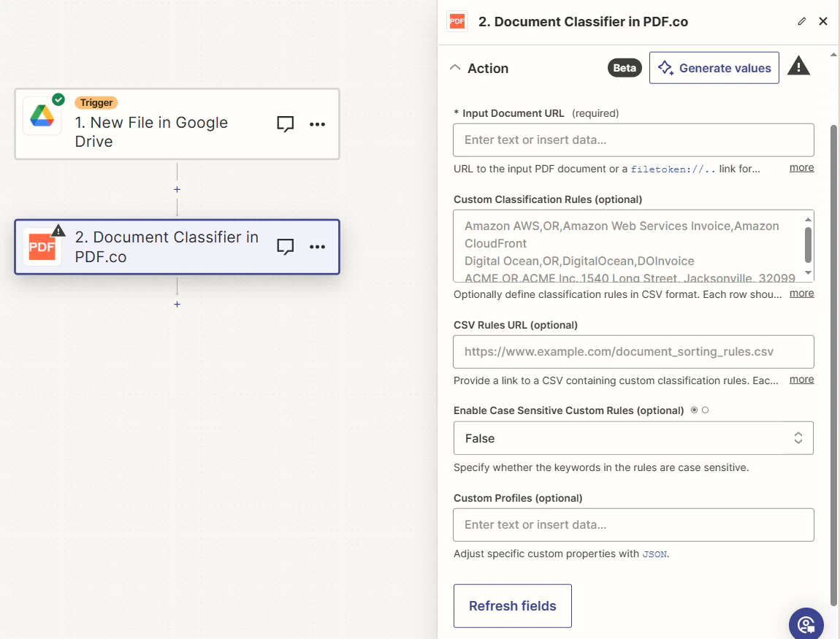This screenshot has width=840, height=639.
Task: Click scrollbar thumb in Classification Rules box
Action: click(x=808, y=245)
